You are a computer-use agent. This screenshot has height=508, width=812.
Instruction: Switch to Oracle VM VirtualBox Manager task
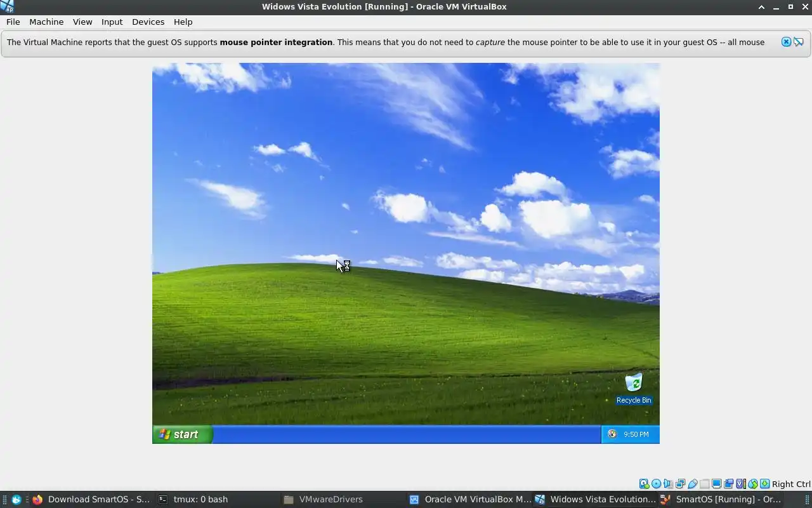469,499
